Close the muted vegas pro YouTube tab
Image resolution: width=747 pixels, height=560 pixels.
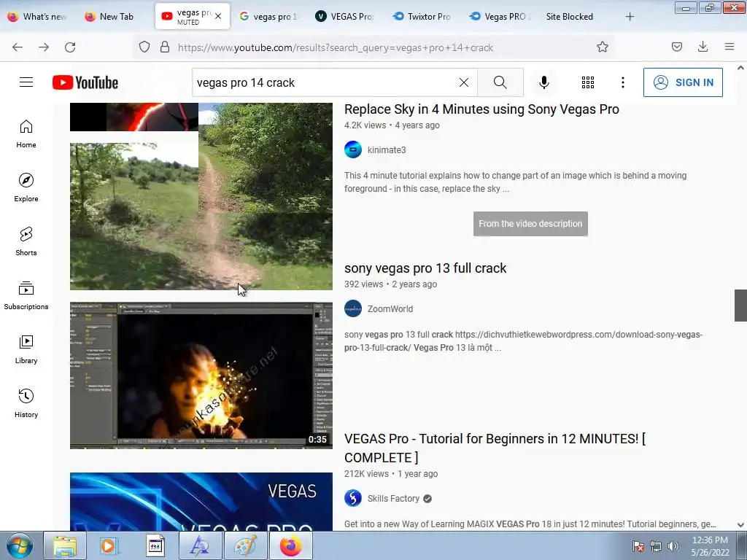[x=218, y=16]
